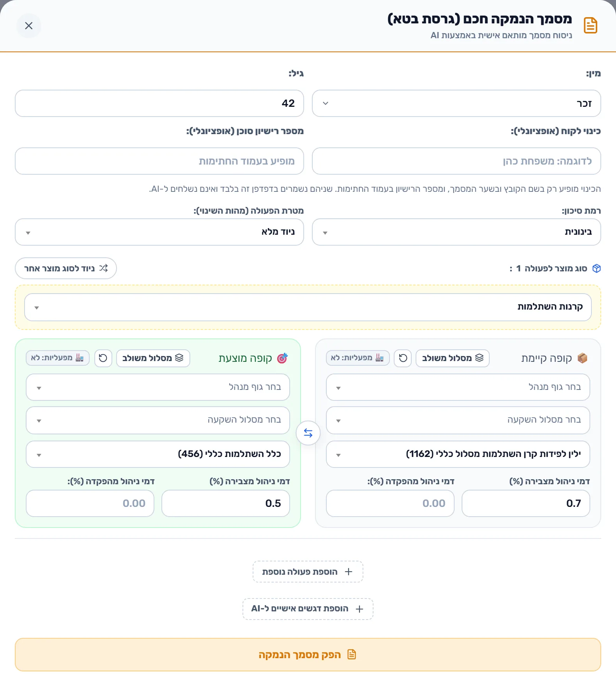616x687 pixels.
Task: Click deposit fee field in proposed fund
Action: [90, 503]
